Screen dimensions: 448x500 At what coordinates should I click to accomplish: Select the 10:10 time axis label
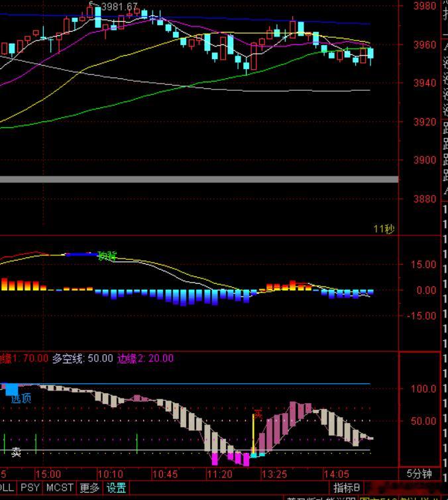110,474
